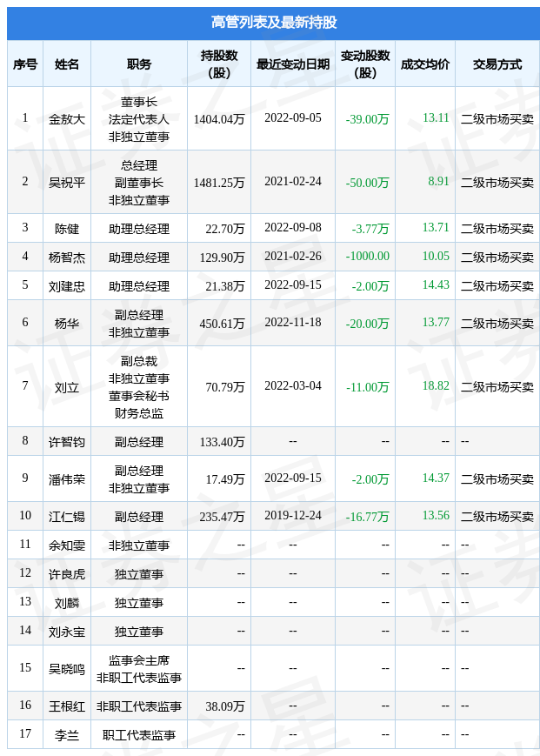Select the 序号 column header

tap(25, 64)
